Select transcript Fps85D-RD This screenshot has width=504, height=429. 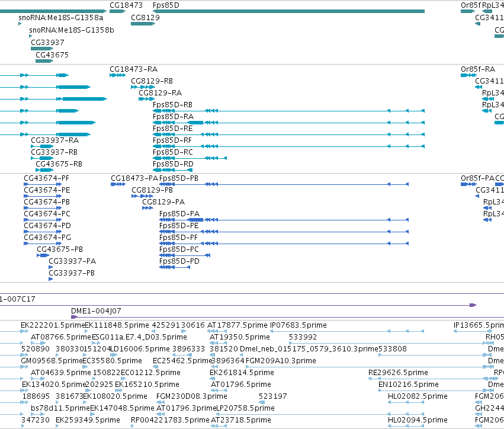[x=172, y=170]
